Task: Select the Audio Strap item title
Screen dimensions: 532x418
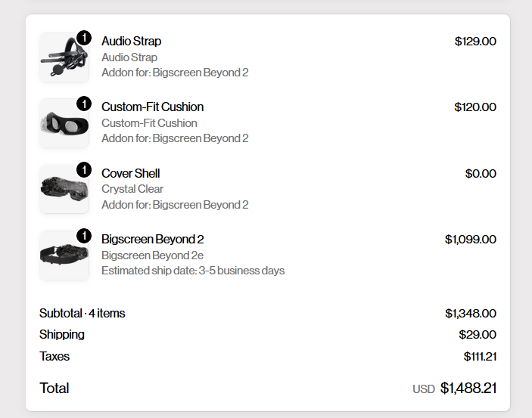Action: click(132, 41)
